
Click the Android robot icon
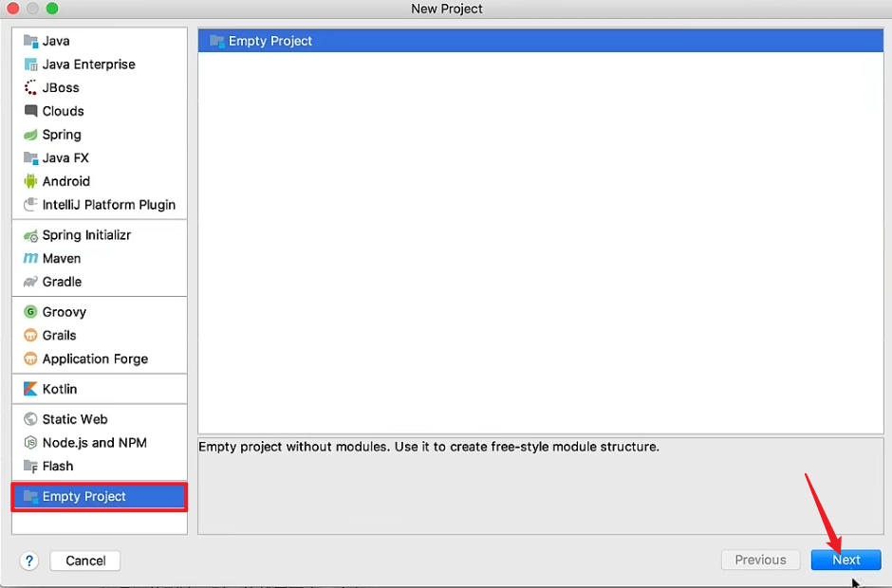coord(30,181)
